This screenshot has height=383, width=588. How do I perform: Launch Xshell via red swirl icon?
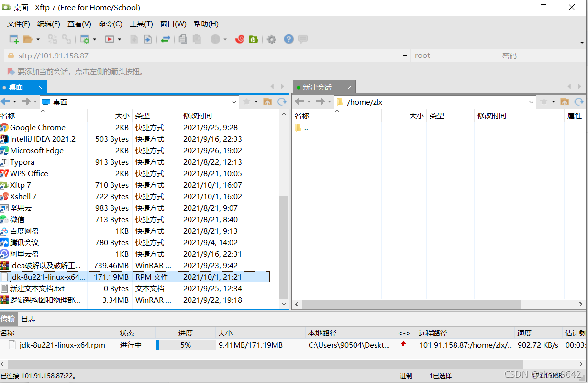pos(240,39)
